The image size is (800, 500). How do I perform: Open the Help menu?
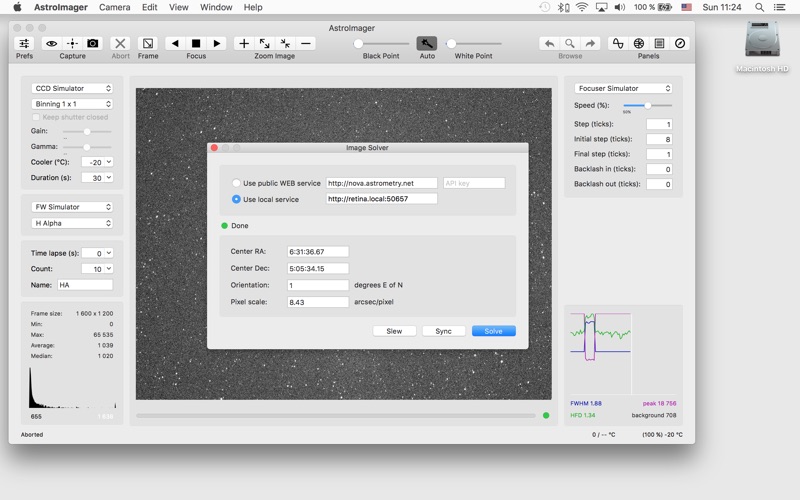click(253, 7)
